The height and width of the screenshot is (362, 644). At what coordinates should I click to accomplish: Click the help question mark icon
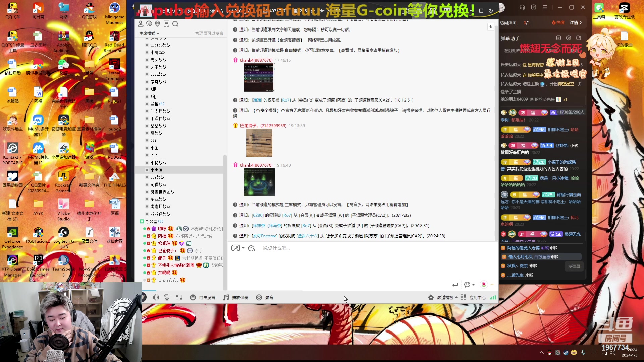tap(534, 7)
